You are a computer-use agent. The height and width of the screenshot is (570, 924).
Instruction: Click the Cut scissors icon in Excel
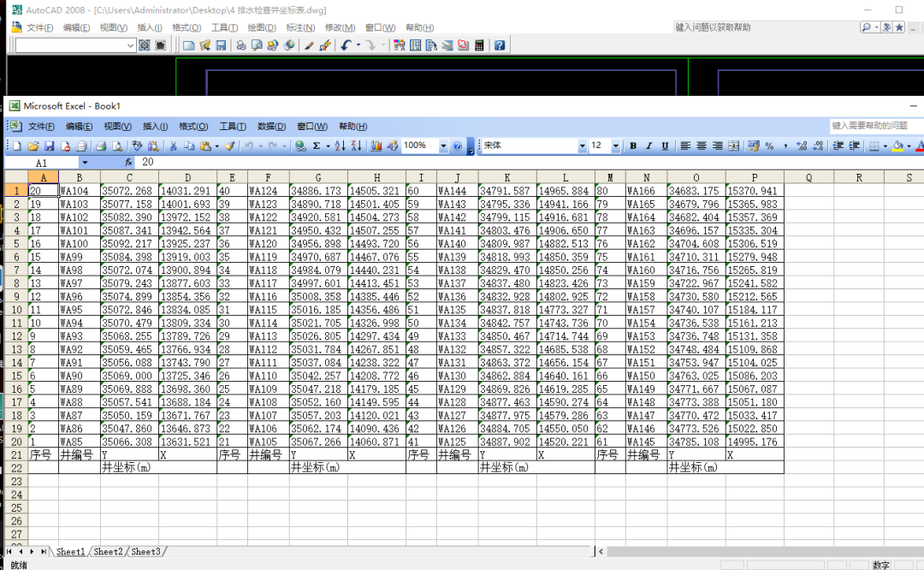pos(173,146)
